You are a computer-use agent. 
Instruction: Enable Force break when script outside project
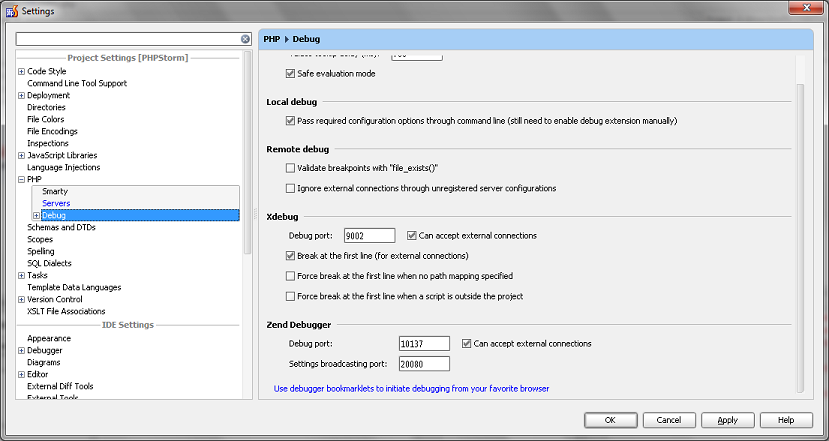(x=290, y=297)
